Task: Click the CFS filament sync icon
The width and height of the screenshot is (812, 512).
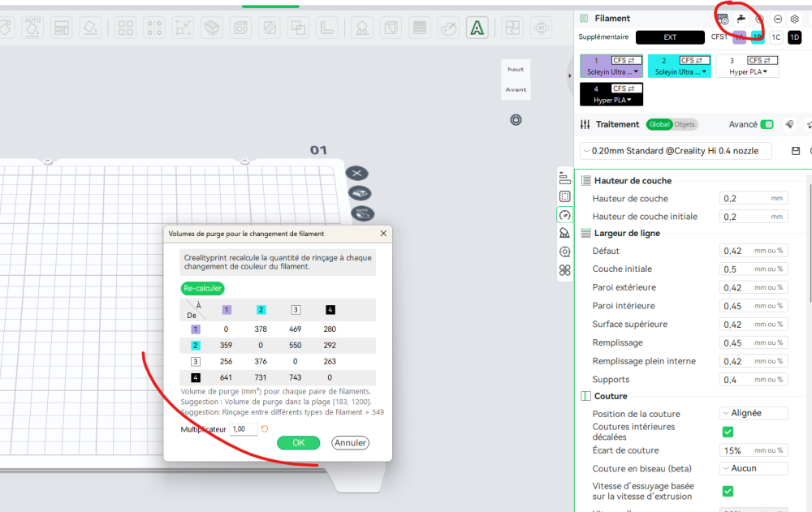Action: pyautogui.click(x=723, y=19)
